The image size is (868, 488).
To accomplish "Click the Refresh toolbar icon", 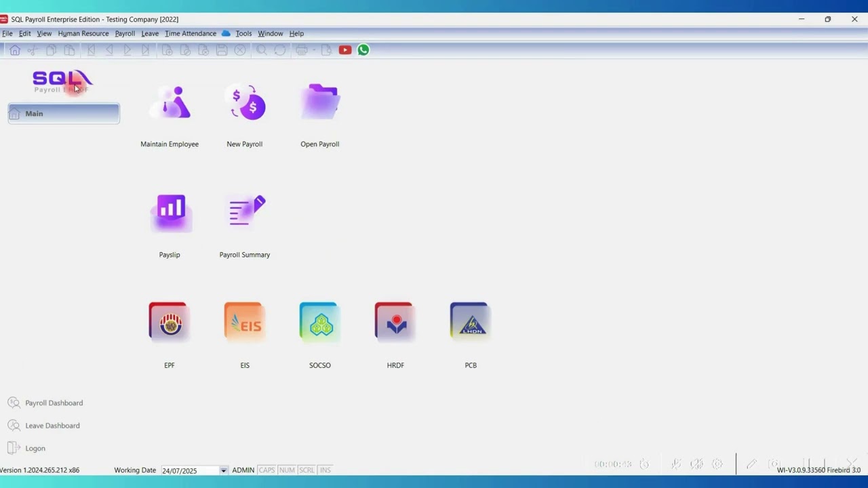I will pos(280,50).
